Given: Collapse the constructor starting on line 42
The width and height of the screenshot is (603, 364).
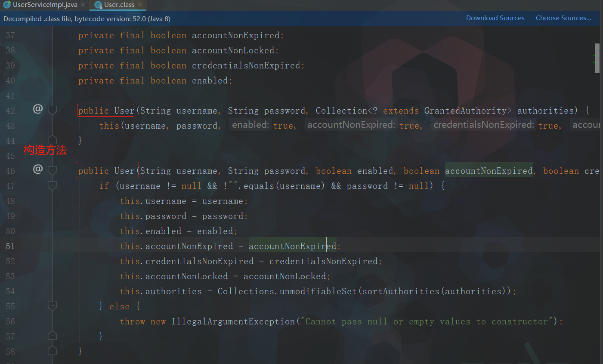Looking at the screenshot, I should [x=53, y=110].
